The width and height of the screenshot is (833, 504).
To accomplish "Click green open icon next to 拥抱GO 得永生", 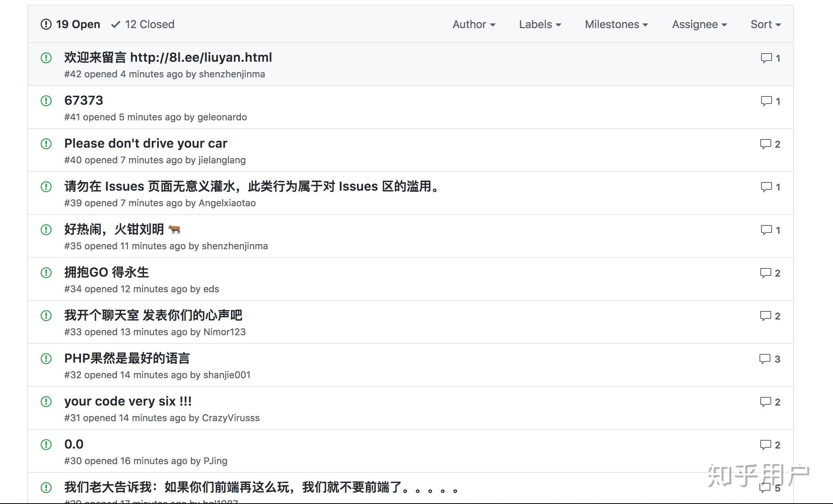I will pyautogui.click(x=46, y=272).
